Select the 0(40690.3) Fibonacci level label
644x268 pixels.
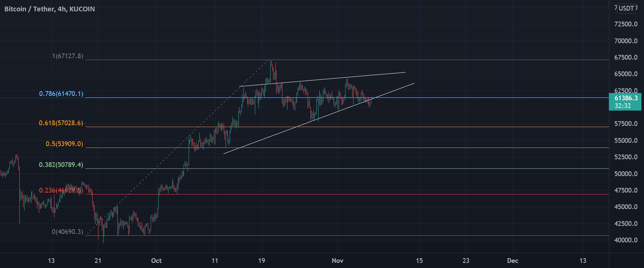pyautogui.click(x=68, y=232)
